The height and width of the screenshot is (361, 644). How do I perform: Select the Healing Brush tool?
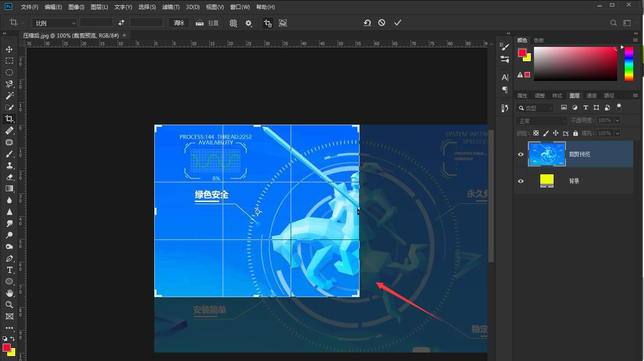(x=9, y=130)
